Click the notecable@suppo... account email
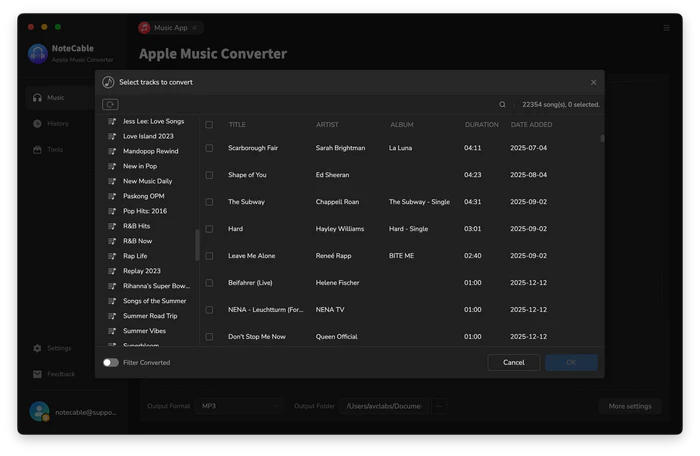700x456 pixels. click(x=86, y=413)
